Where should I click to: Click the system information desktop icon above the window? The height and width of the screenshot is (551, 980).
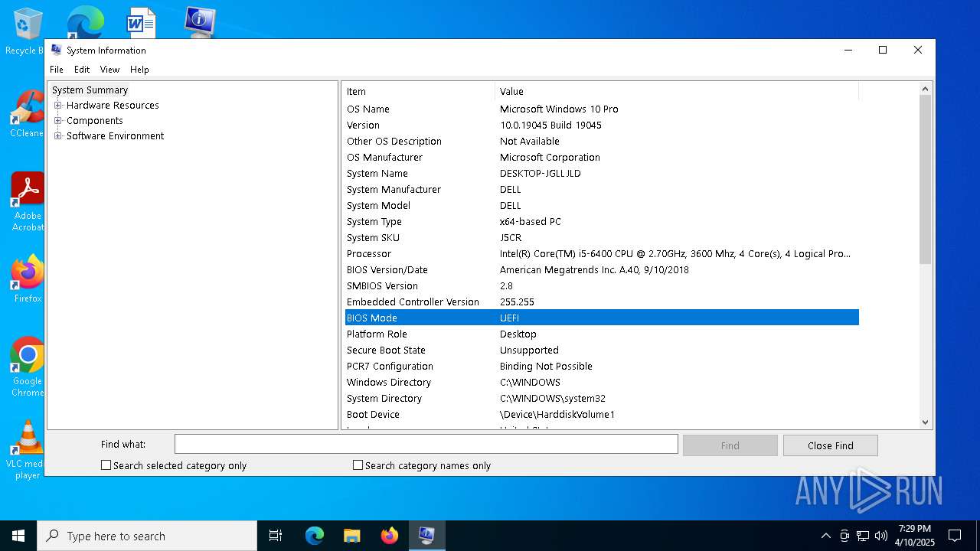(200, 22)
